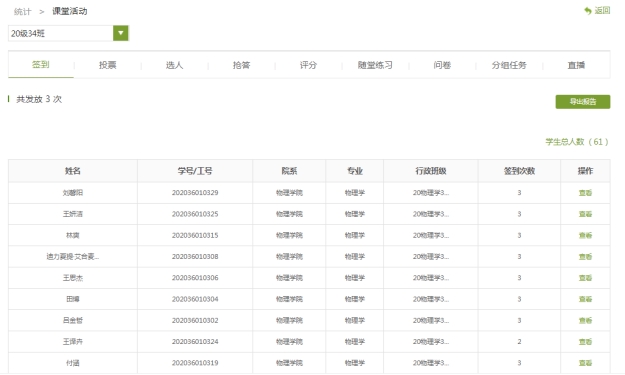Viewport: 625px width, 375px height.
Task: Switch to the 评分 tab
Action: [x=309, y=65]
